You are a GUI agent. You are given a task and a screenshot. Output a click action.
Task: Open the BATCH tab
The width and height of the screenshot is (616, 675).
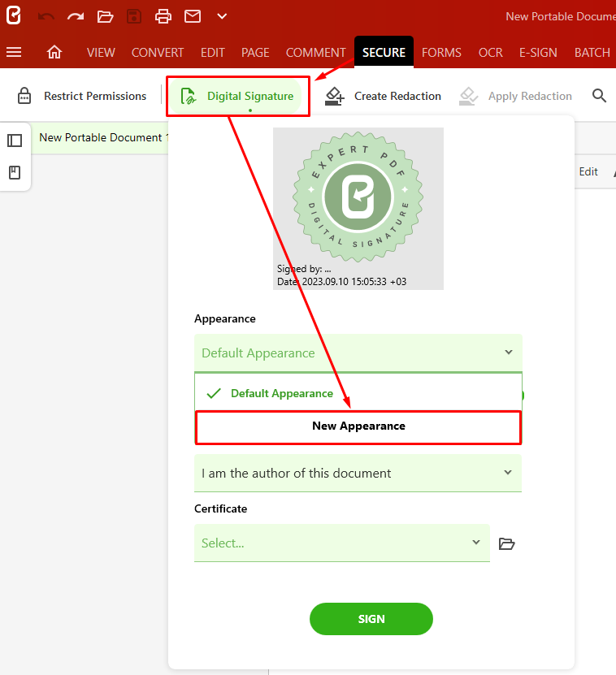tap(592, 53)
